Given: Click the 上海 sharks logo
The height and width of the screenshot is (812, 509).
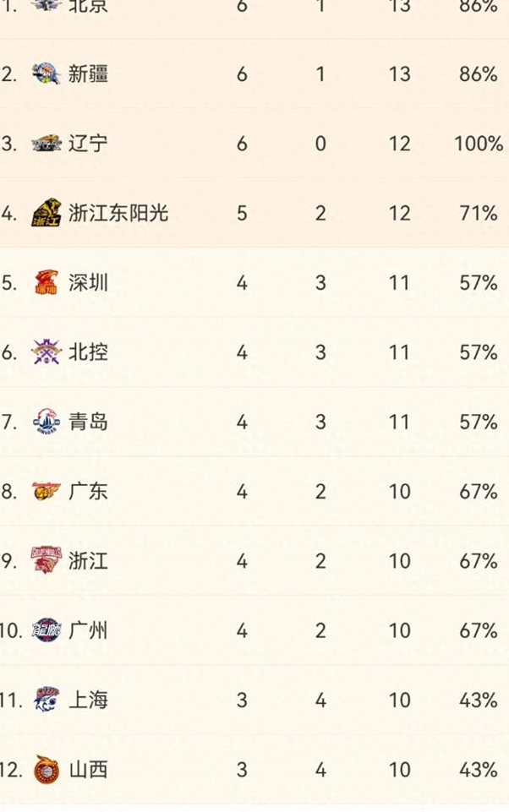Looking at the screenshot, I should pyautogui.click(x=47, y=699).
